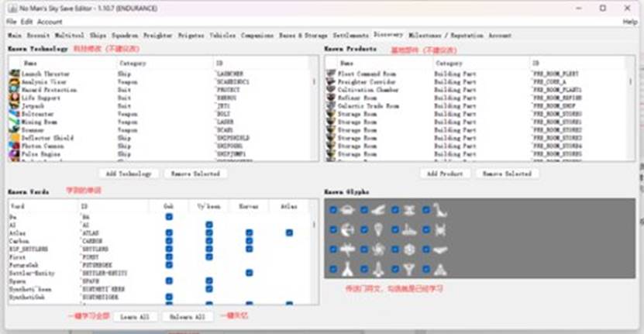Click the rocket glyph symbol

(378, 270)
